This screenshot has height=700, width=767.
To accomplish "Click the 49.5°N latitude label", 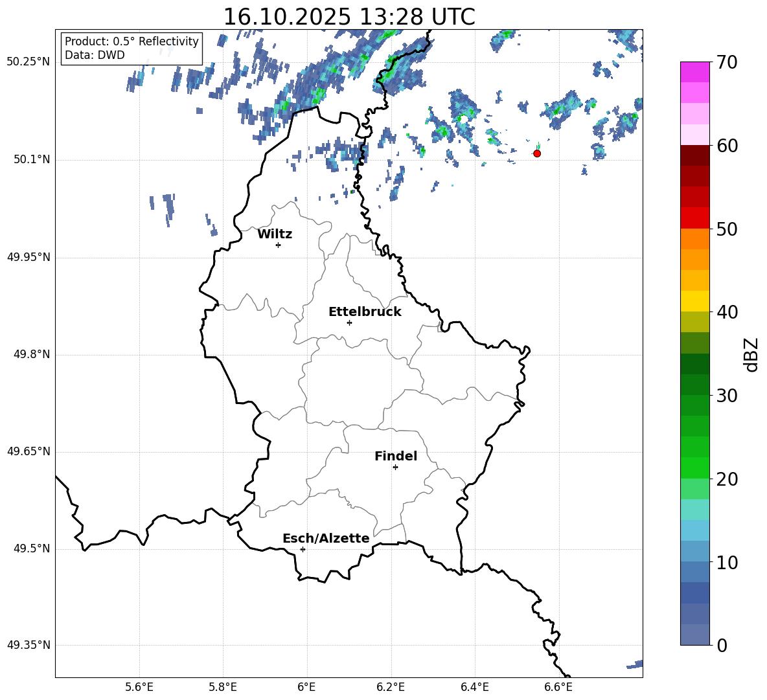I will (x=32, y=548).
